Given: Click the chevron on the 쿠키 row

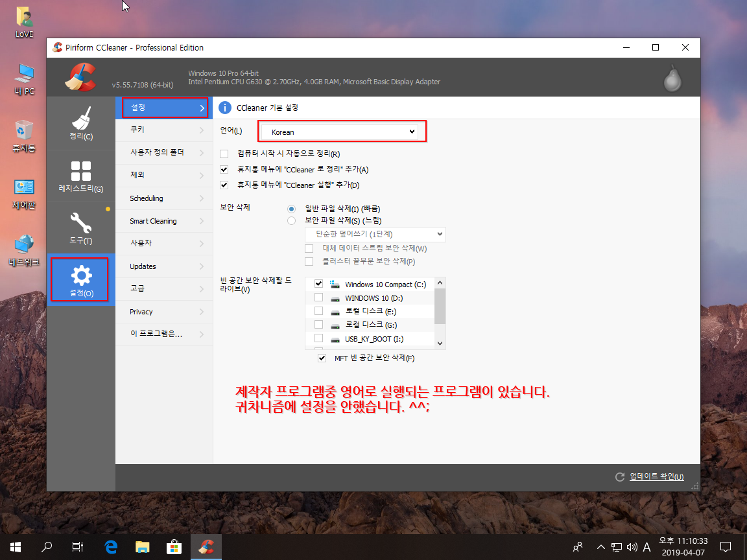Looking at the screenshot, I should pos(202,130).
